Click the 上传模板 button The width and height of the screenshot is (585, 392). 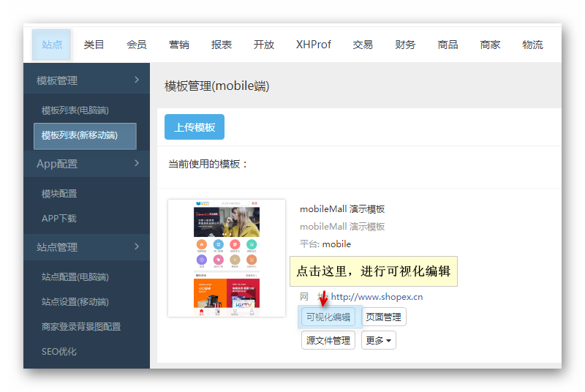pos(195,127)
